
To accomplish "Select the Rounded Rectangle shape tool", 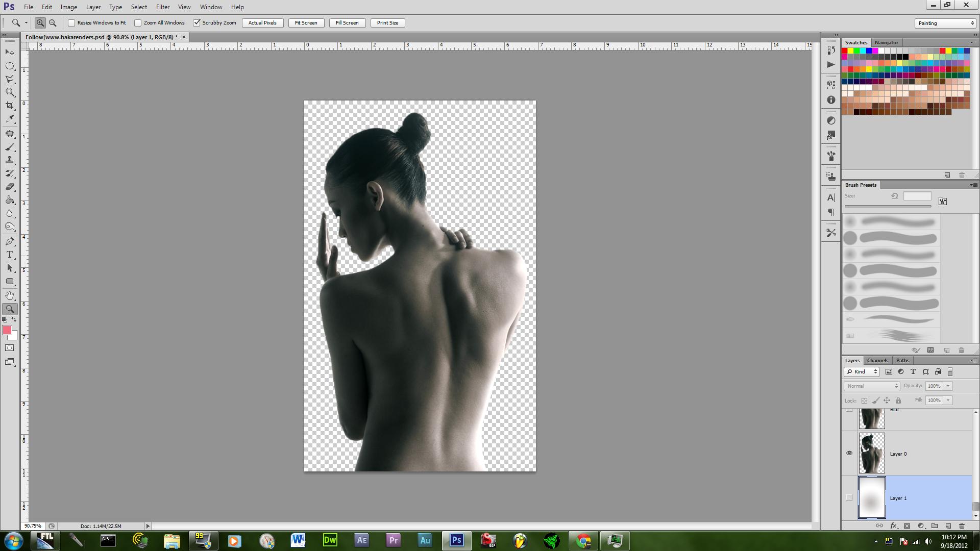I will (10, 281).
